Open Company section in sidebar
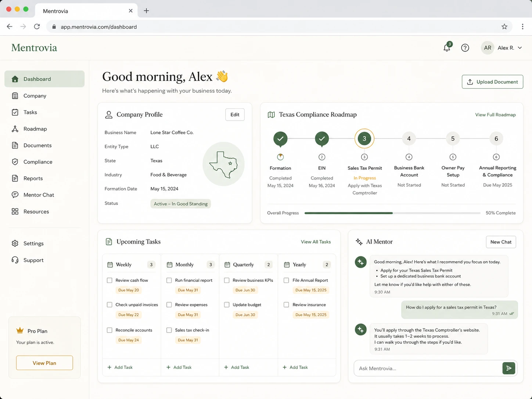Viewport: 532px width, 399px height. point(44,96)
